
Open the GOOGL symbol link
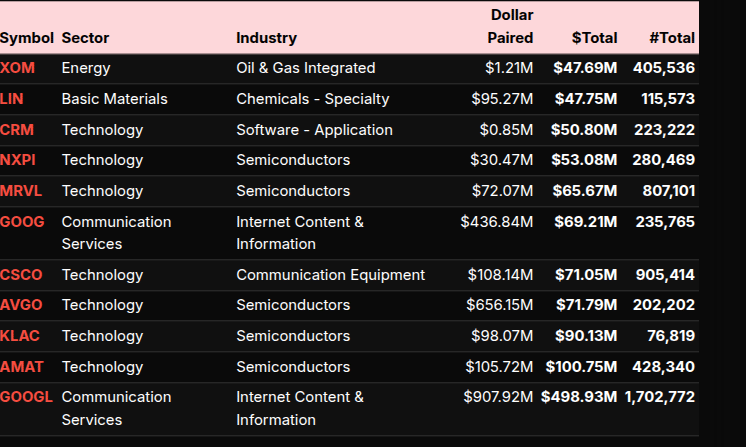26,397
